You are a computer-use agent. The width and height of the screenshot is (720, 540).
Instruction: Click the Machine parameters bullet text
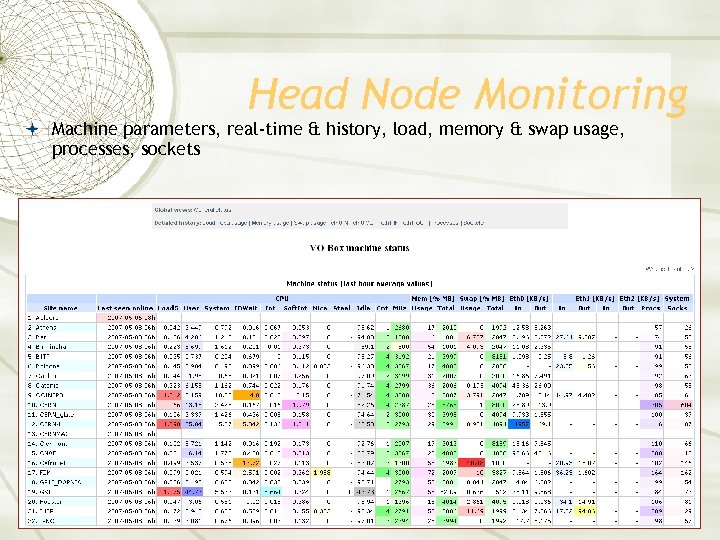tap(338, 139)
